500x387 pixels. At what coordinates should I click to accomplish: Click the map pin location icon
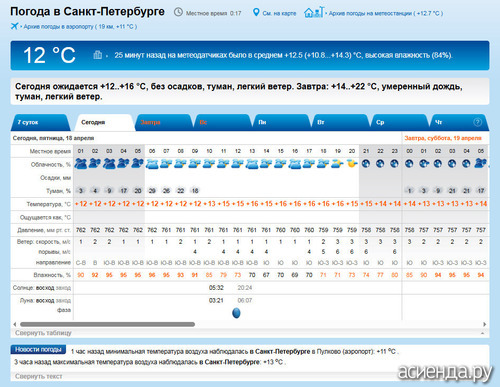256,13
